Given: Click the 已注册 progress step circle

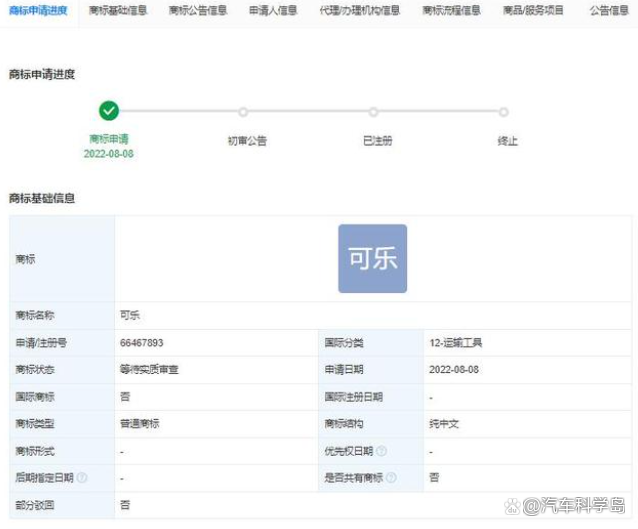Looking at the screenshot, I should (x=374, y=112).
